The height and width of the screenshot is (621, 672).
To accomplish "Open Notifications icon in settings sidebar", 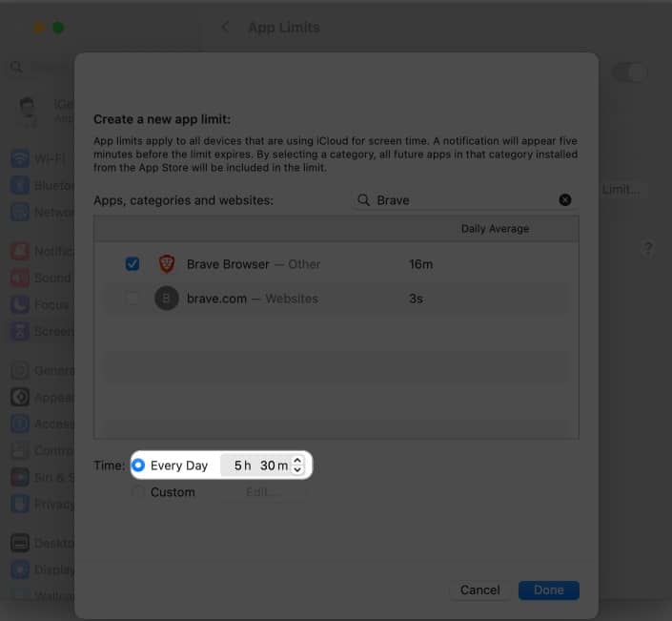I will point(20,251).
